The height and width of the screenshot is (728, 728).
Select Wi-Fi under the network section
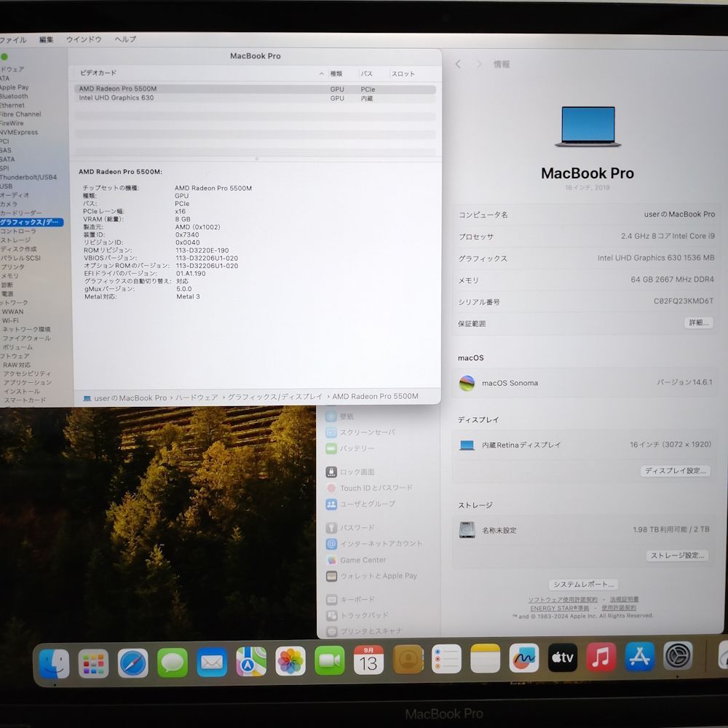point(10,321)
